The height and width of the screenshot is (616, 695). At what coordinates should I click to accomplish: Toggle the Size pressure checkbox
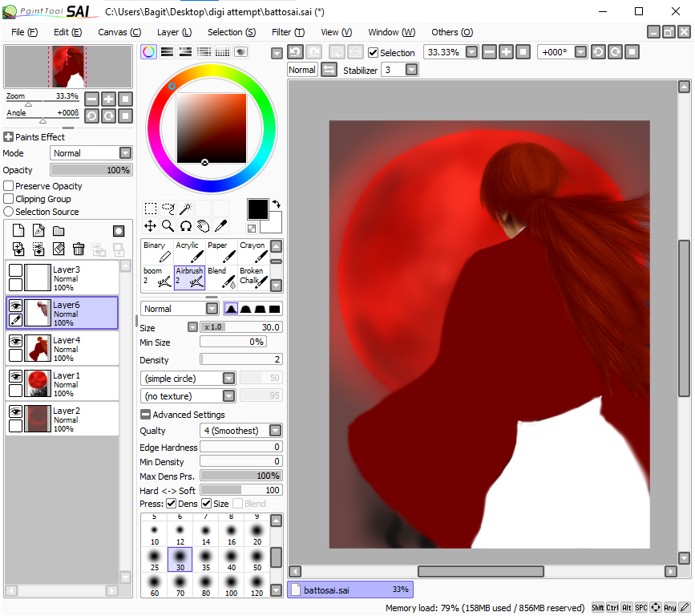206,504
